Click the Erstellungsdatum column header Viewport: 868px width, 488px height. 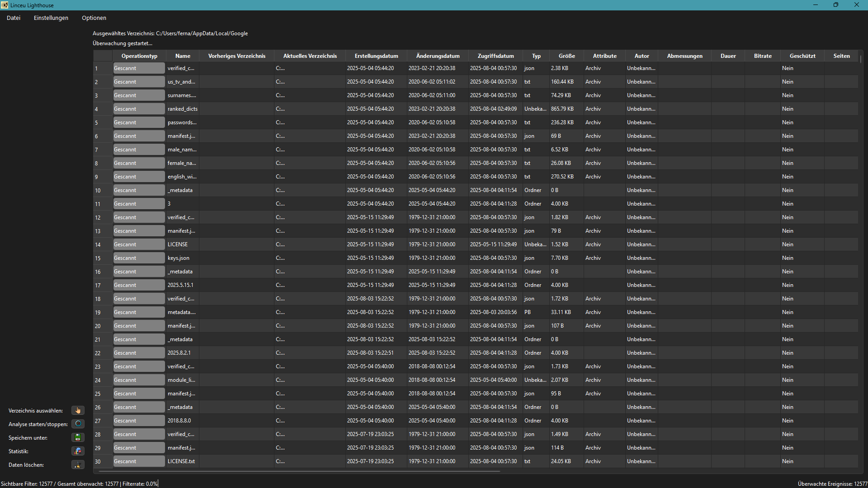[376, 56]
